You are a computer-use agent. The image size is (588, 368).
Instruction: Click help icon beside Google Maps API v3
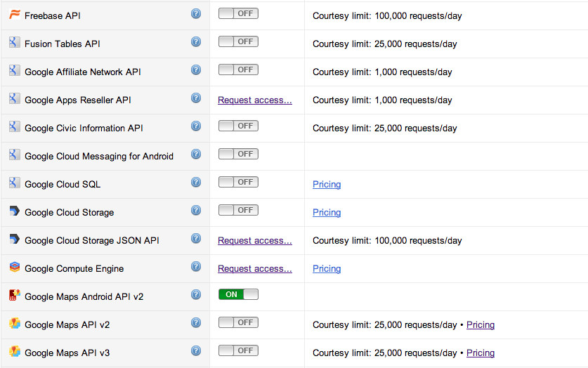pyautogui.click(x=196, y=351)
